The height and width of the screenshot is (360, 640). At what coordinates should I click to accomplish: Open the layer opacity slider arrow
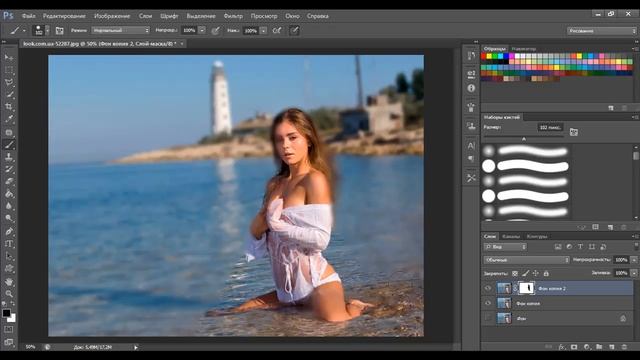(634, 260)
